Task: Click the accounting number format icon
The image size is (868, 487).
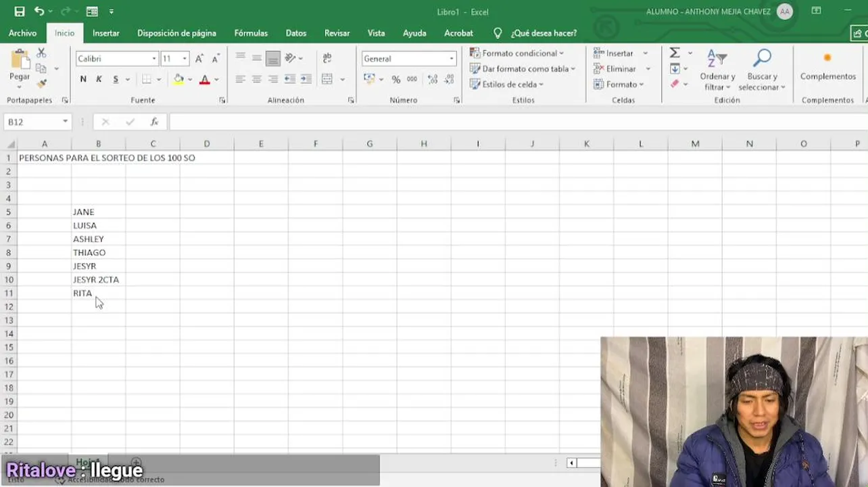Action: pos(369,79)
